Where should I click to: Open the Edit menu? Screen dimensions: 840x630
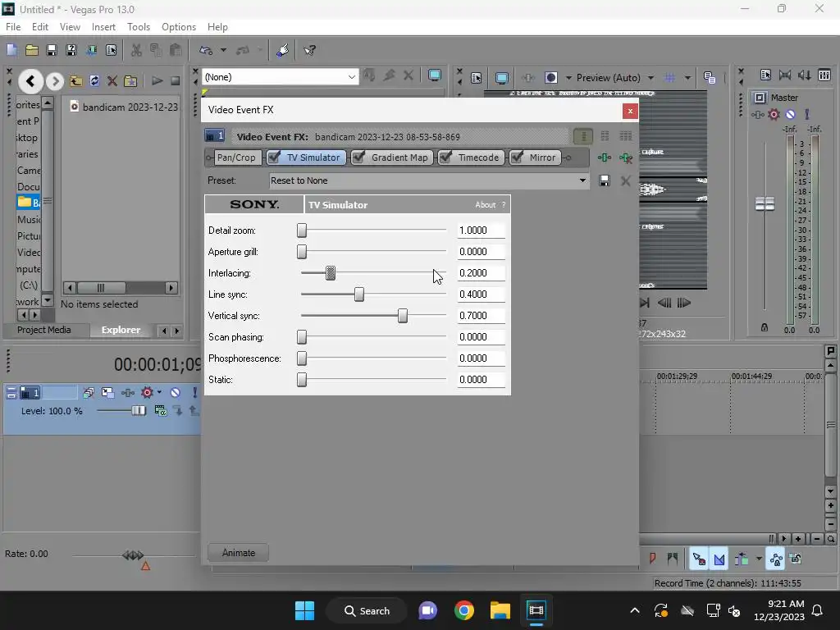pos(40,27)
